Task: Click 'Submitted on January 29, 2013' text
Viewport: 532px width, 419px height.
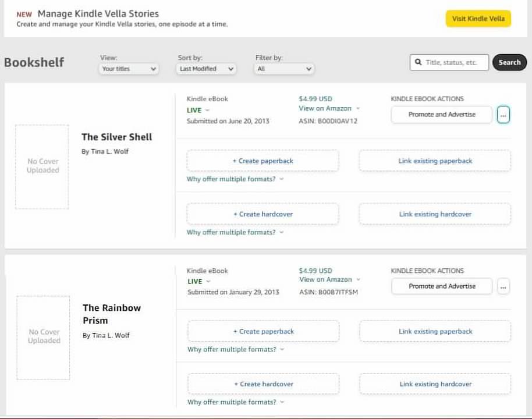Action: pyautogui.click(x=233, y=292)
